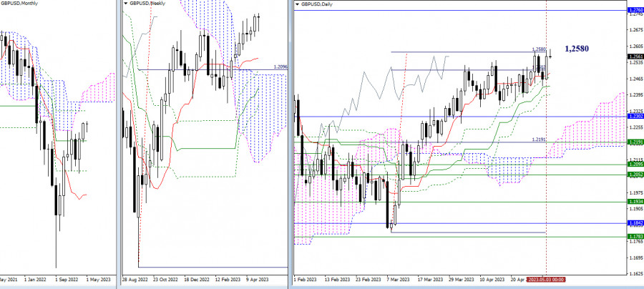Click the 7 Mar 2023 date on Daily axis
Image resolution: width=644 pixels, height=289 pixels.
(398, 280)
